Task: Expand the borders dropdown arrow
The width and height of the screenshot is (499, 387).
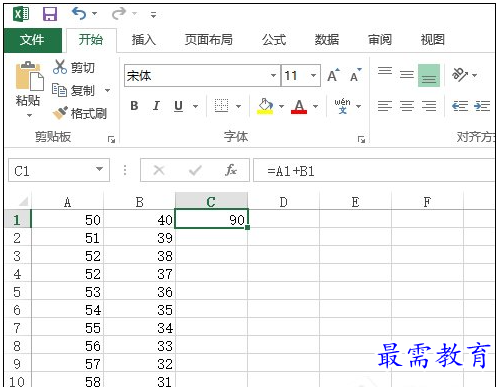Action: (x=238, y=106)
